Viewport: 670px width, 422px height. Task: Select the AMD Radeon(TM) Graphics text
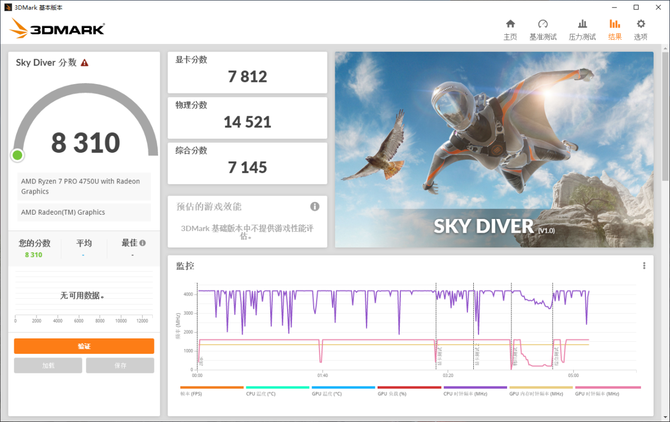(x=63, y=212)
